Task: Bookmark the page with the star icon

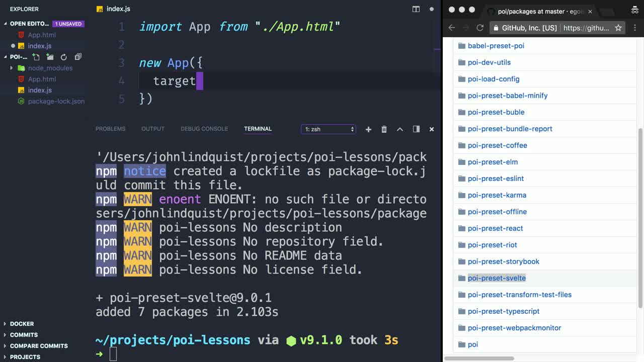Action: point(618,28)
